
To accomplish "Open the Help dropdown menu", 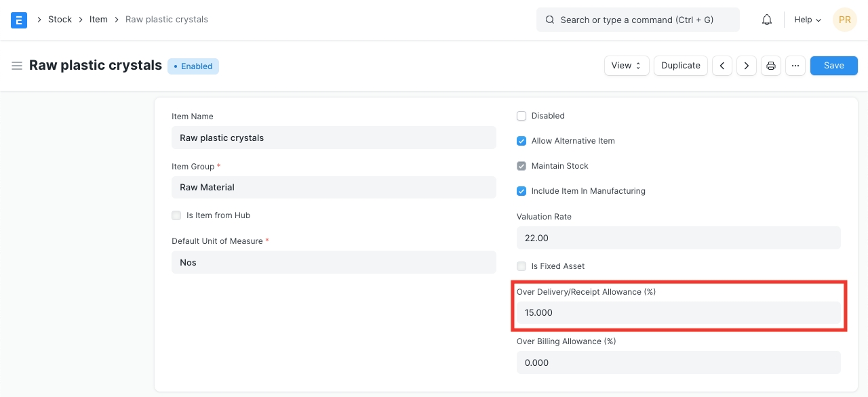I will click(807, 20).
